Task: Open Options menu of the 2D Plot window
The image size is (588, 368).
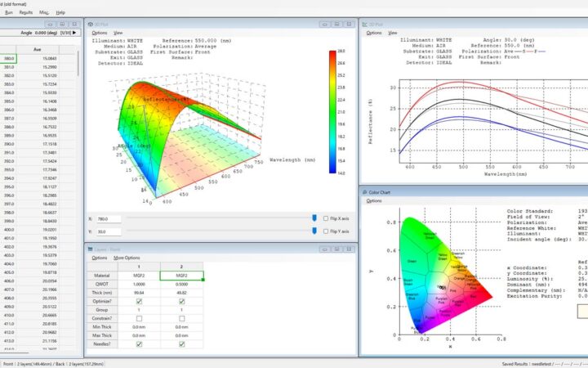Action: [x=374, y=33]
